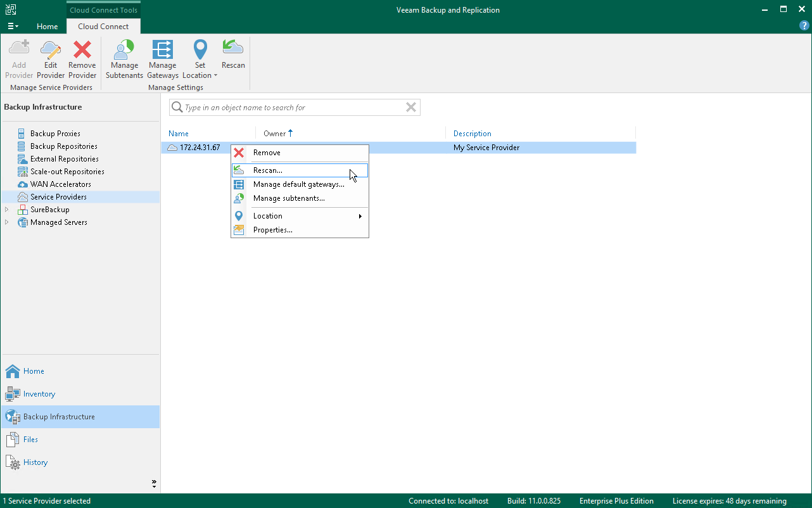The width and height of the screenshot is (812, 508).
Task: Select the Cloud Connect ribbon tab
Action: 103,27
